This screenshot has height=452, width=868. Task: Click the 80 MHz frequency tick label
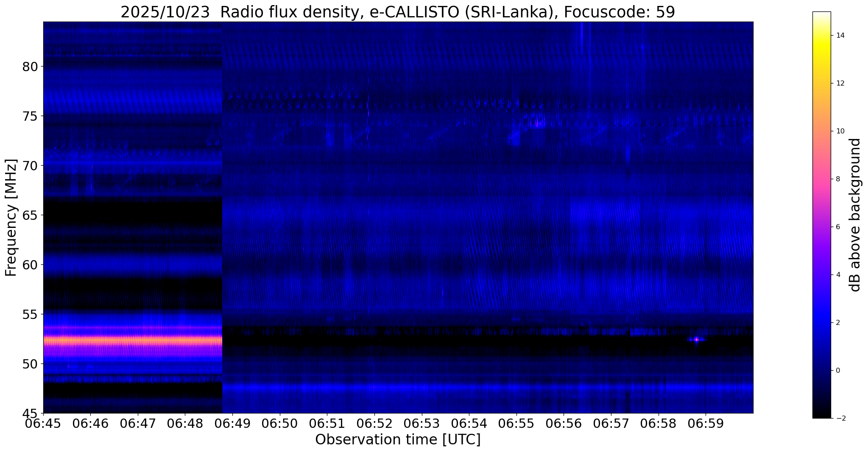click(x=30, y=67)
